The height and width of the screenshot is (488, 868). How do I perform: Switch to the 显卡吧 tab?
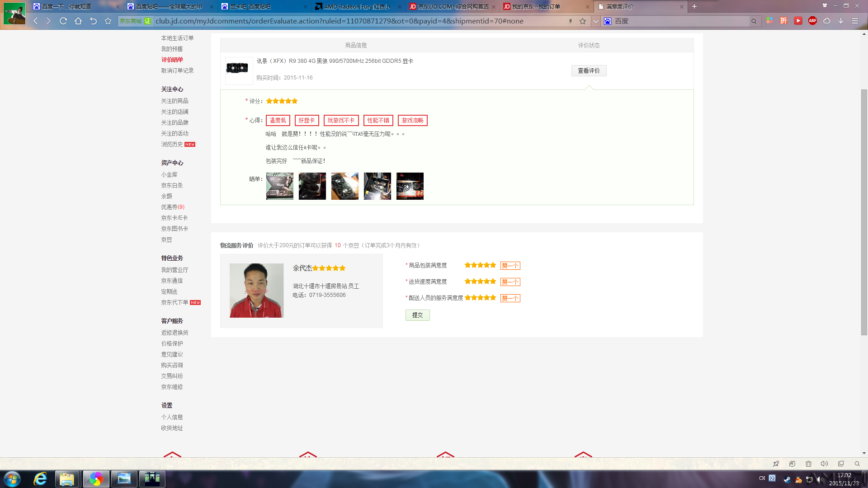(263, 6)
